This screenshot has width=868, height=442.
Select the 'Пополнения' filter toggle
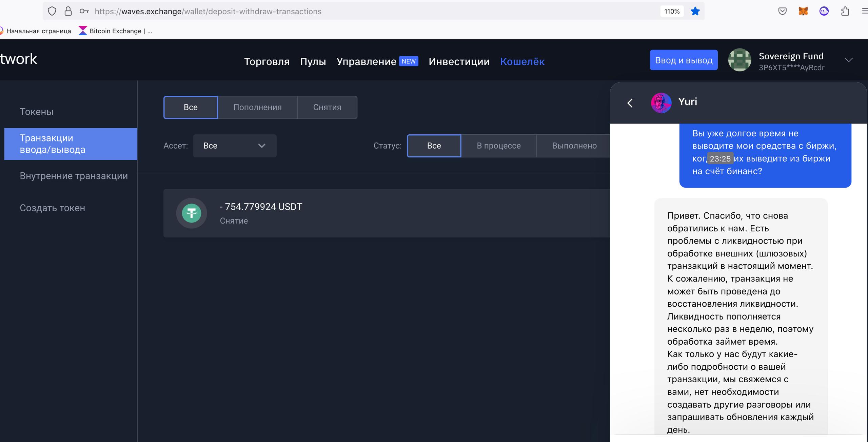click(257, 107)
